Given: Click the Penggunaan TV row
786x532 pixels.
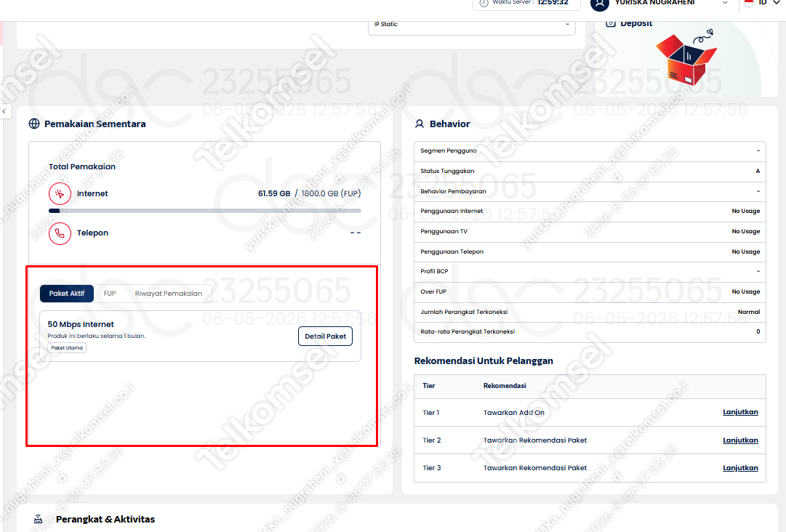Looking at the screenshot, I should tap(590, 231).
